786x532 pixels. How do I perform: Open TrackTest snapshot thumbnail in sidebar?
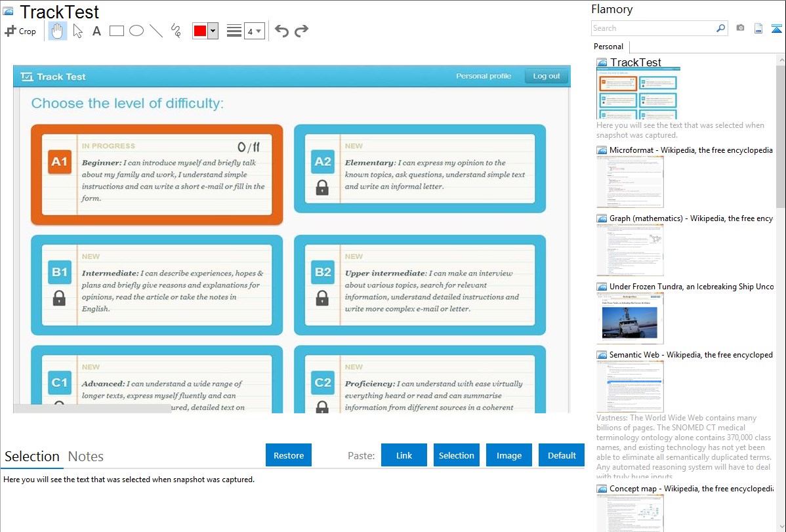(x=638, y=94)
